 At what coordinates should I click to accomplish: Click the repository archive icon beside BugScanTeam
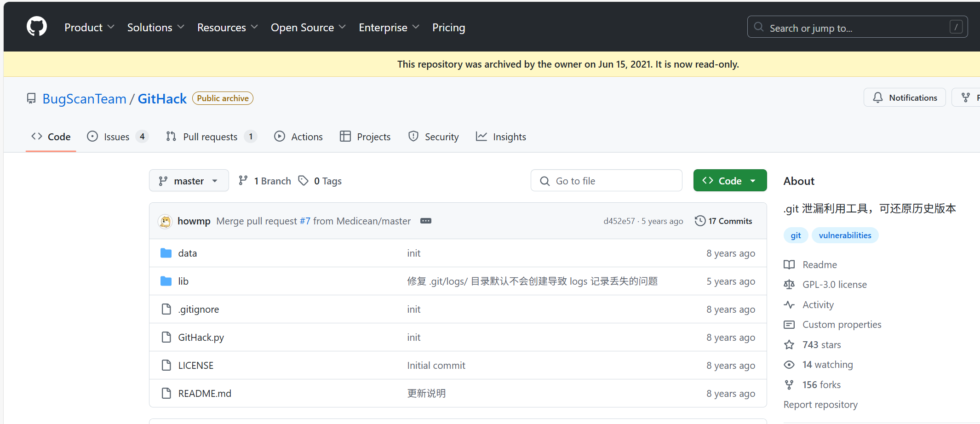coord(31,98)
